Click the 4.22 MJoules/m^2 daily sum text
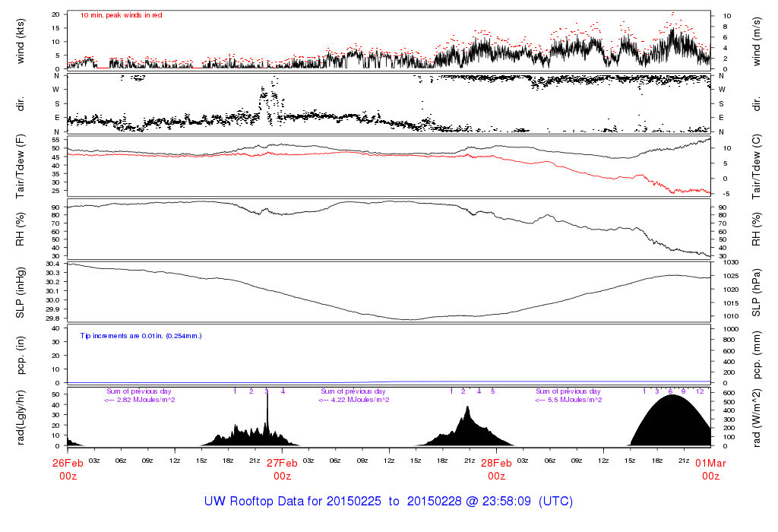778x532 pixels. (x=354, y=400)
